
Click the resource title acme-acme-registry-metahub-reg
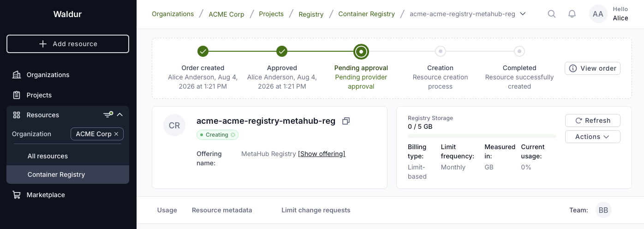click(266, 121)
